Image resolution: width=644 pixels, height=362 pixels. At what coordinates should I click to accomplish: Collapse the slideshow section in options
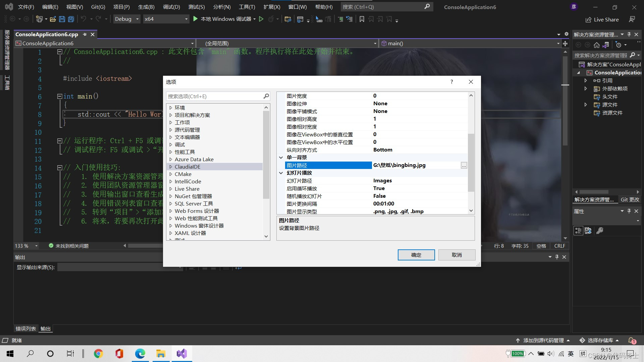281,173
